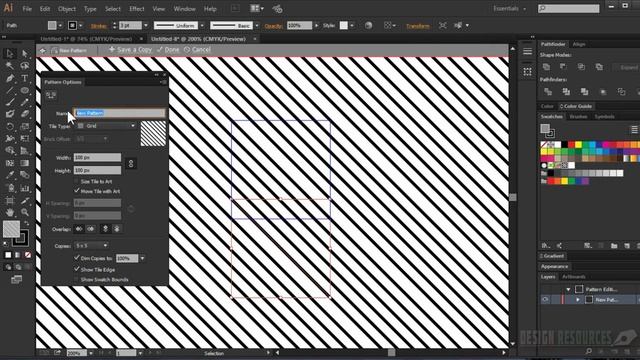
Task: Click the Swatch Libraries menu icon
Action: [545, 246]
